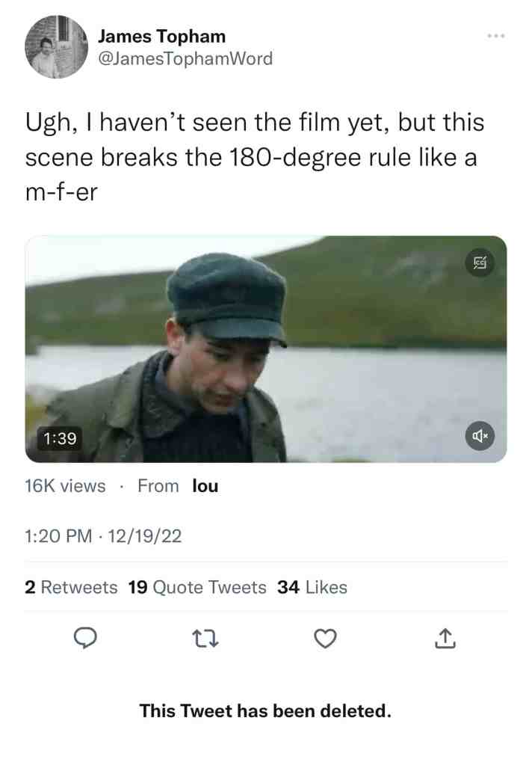View the 34 Likes list
Screen dimensions: 532x765
312,587
